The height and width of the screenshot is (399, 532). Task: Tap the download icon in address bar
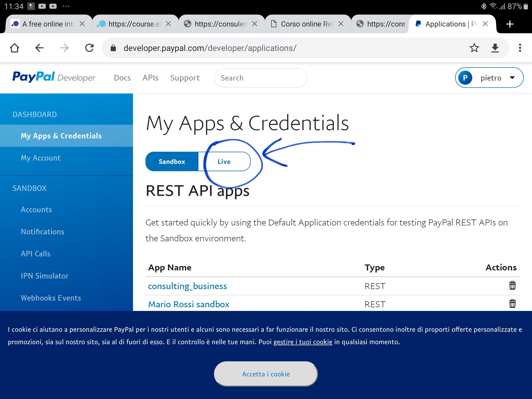pos(495,48)
